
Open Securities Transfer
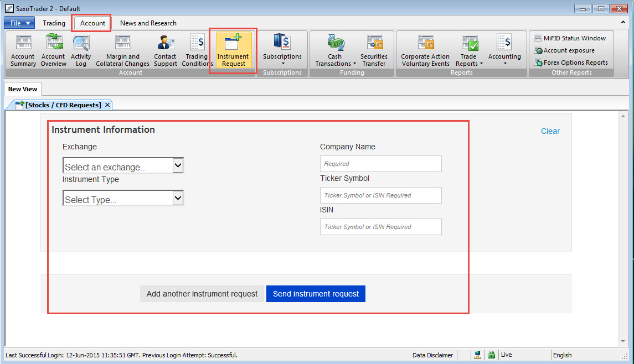pos(374,50)
